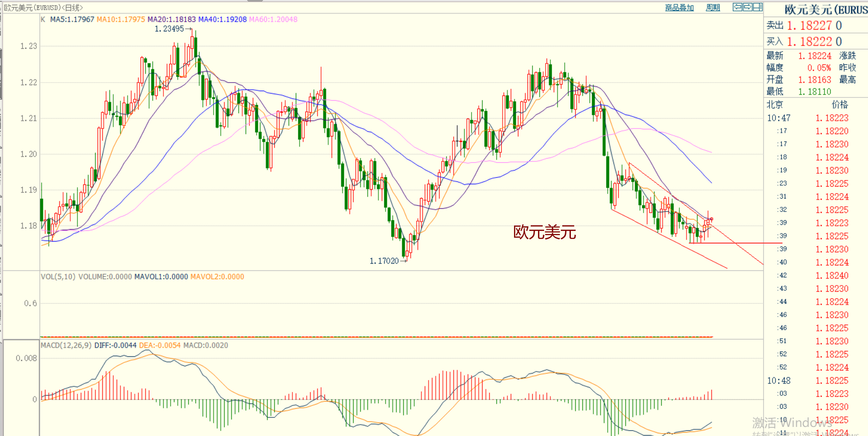
Task: Click the 0.6 volume axis label
Action: click(31, 303)
